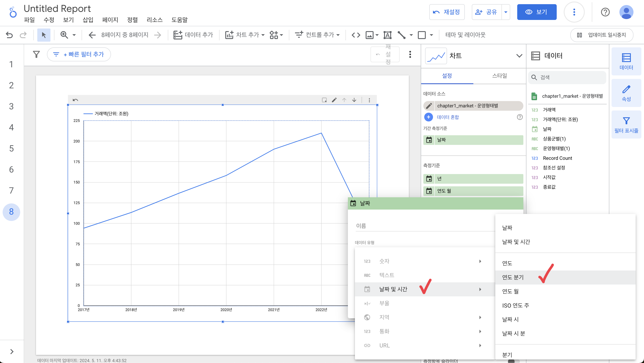Switch to the 스타일 tab

[x=499, y=76]
